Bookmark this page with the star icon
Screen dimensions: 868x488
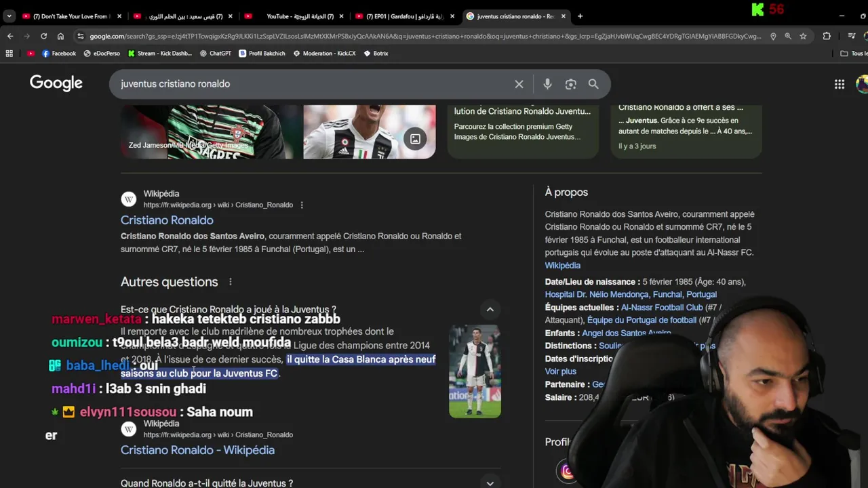[803, 36]
